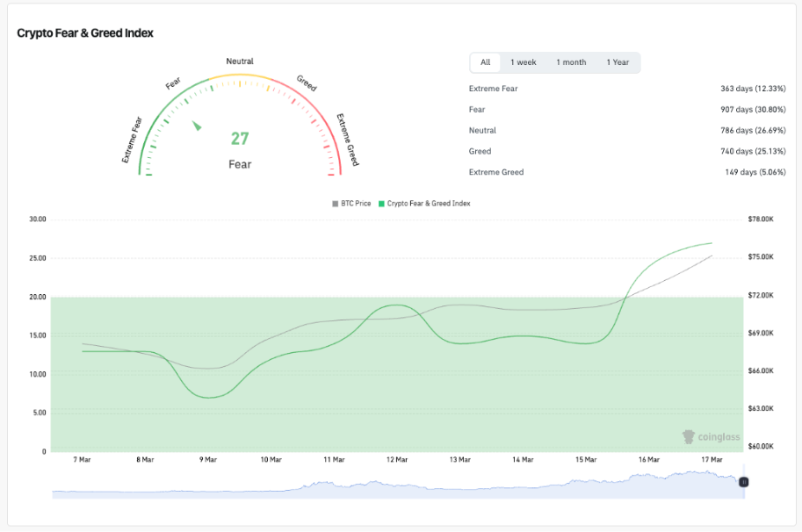Click the '907 days (30.80%)' value

(x=753, y=110)
